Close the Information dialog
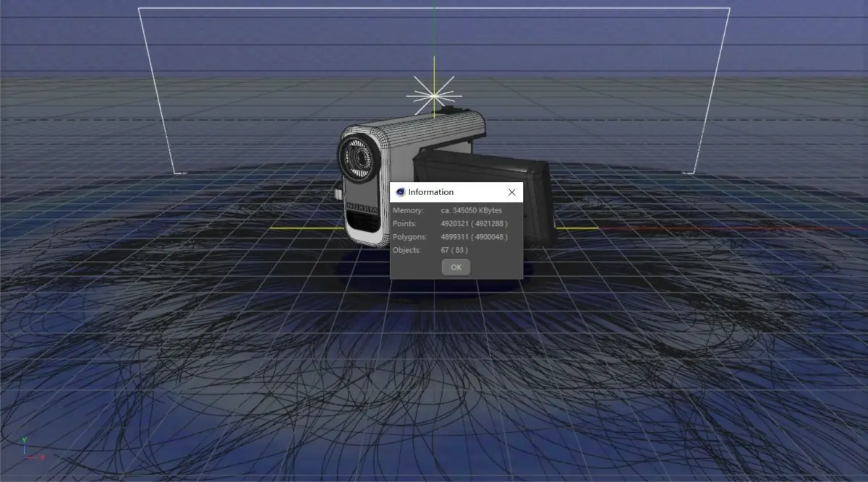868x482 pixels. click(511, 192)
